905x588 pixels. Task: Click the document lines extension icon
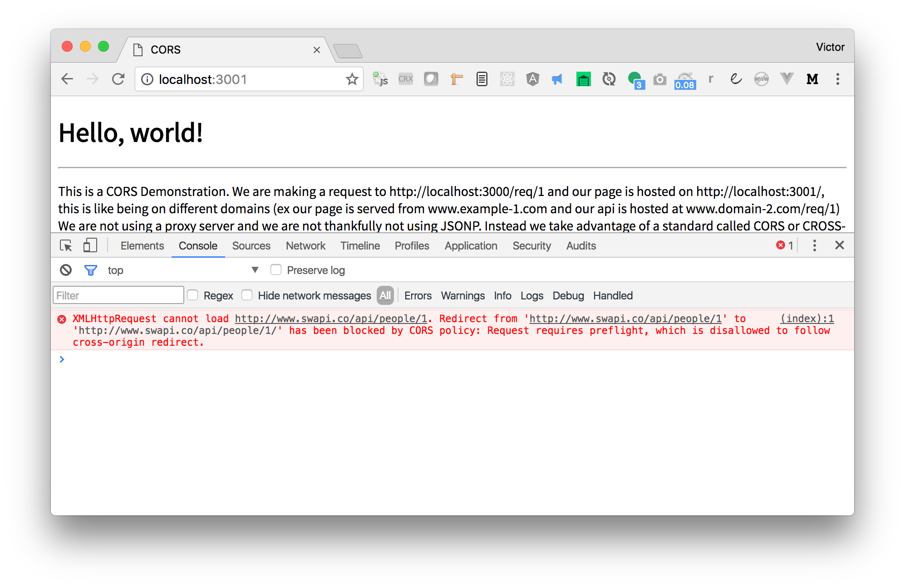[482, 79]
